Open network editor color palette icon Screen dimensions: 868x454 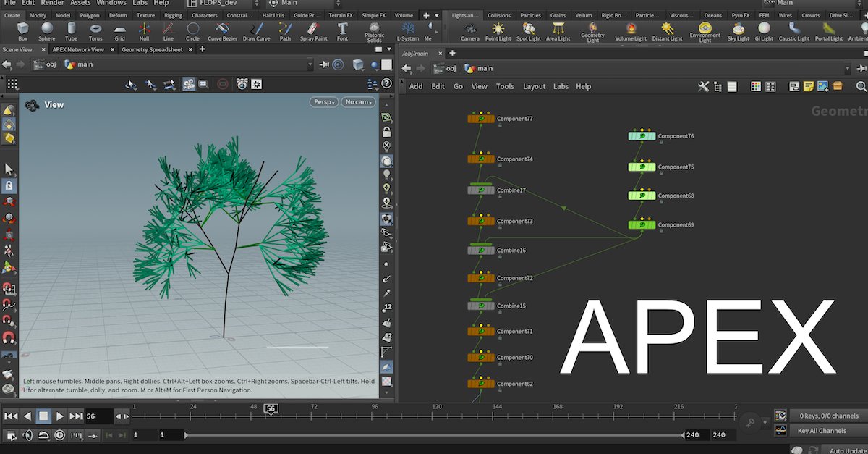[755, 86]
